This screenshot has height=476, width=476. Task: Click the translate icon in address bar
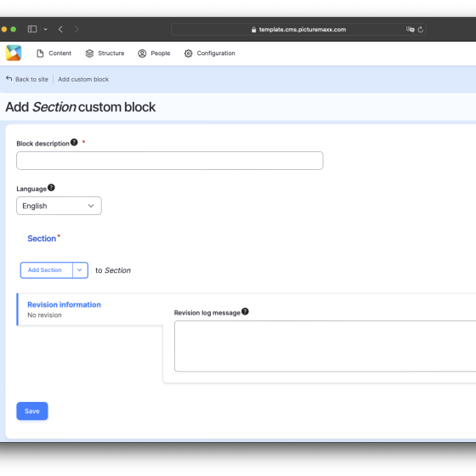tap(410, 29)
